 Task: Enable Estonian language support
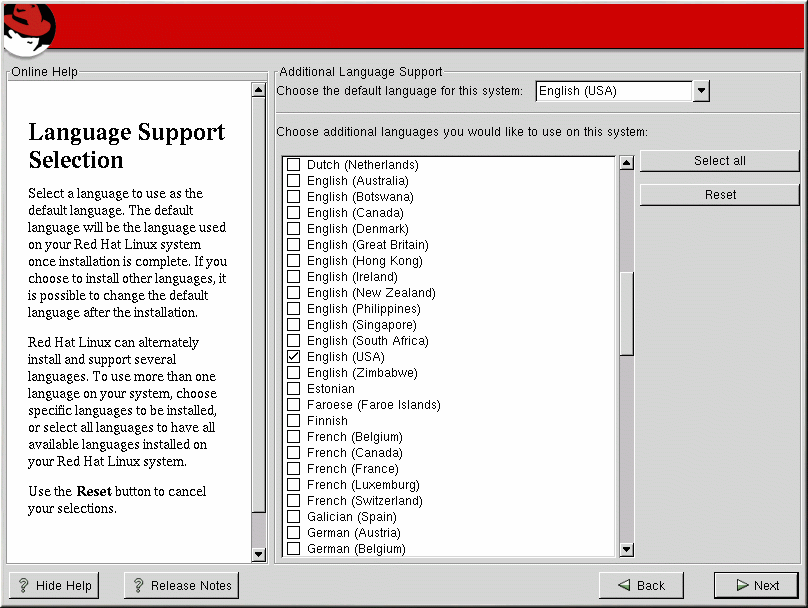[x=293, y=388]
